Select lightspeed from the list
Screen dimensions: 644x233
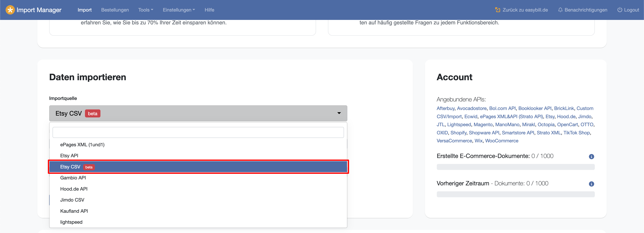[x=198, y=222]
